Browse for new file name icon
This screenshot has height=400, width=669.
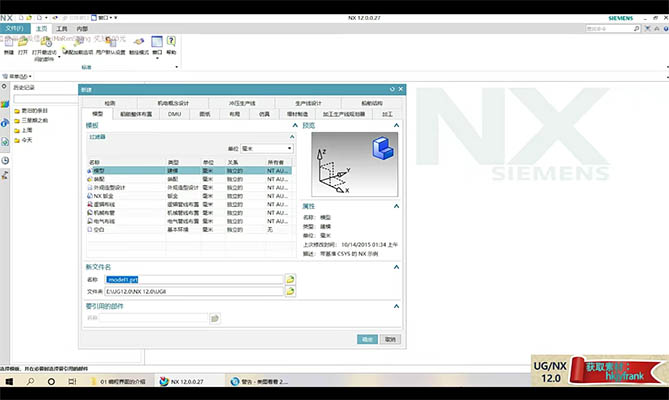(x=290, y=280)
